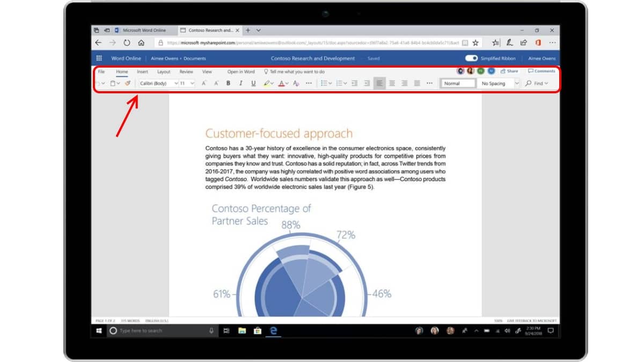Open the Word Online app launcher grid

(99, 58)
